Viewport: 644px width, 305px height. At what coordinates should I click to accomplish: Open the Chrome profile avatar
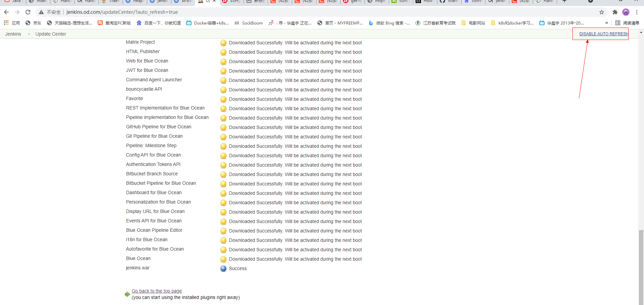(626, 12)
